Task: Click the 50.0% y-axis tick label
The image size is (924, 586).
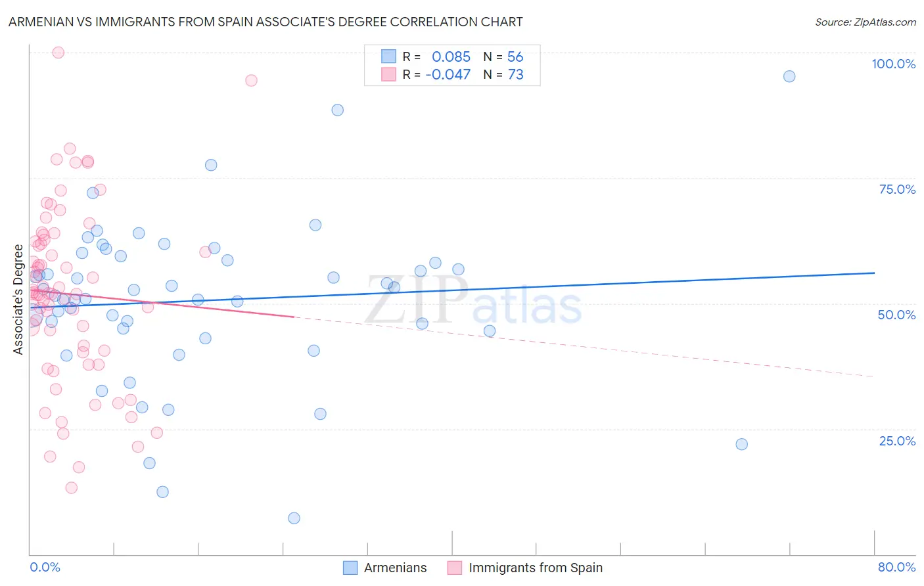Action: pyautogui.click(x=896, y=315)
